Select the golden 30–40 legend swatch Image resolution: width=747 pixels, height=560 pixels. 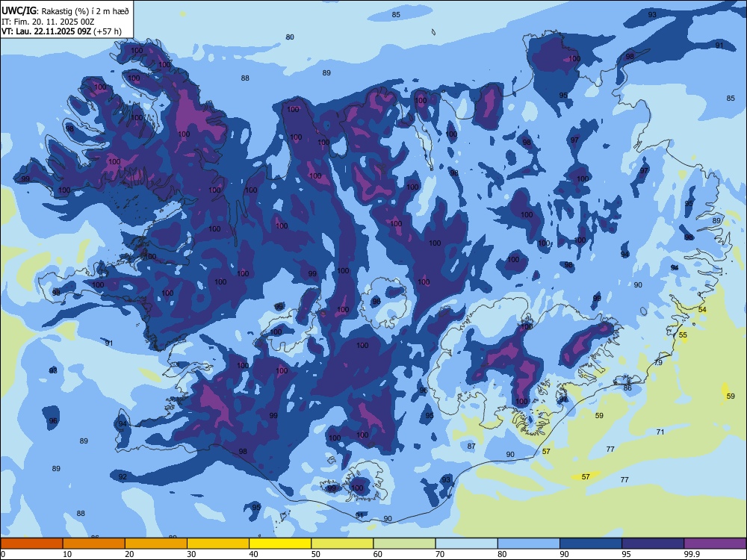pos(218,544)
